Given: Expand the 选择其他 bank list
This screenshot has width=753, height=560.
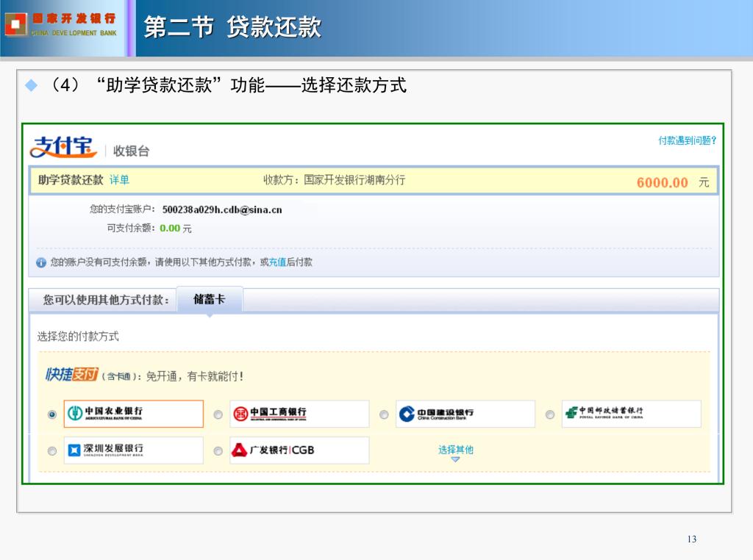Looking at the screenshot, I should pyautogui.click(x=456, y=450).
